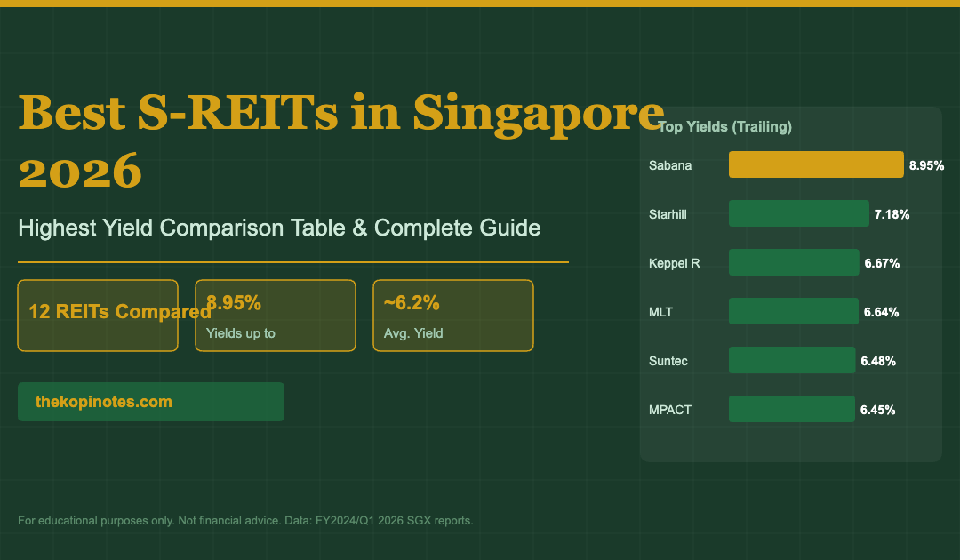Viewport: 960px width, 560px height.
Task: Click the Suntec row label
Action: (668, 361)
